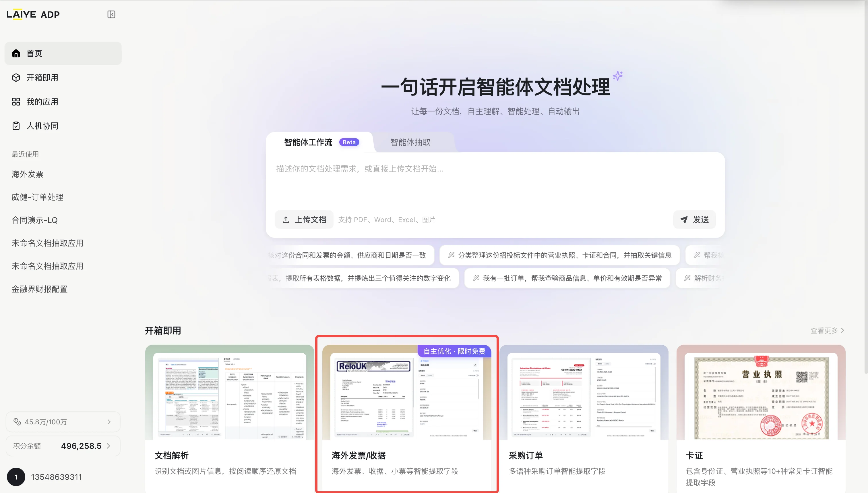The width and height of the screenshot is (868, 493).
Task: Open the 海外发票/收据 card thumbnail
Action: tap(407, 392)
